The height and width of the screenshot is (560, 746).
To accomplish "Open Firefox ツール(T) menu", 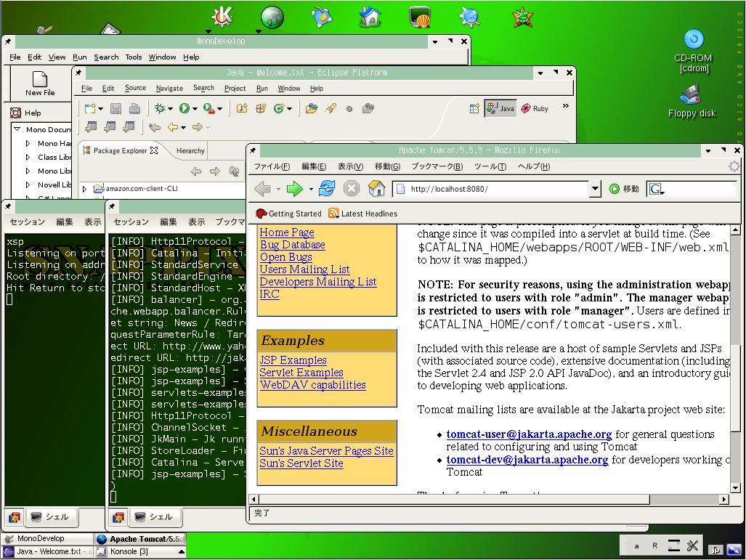I will (x=490, y=166).
